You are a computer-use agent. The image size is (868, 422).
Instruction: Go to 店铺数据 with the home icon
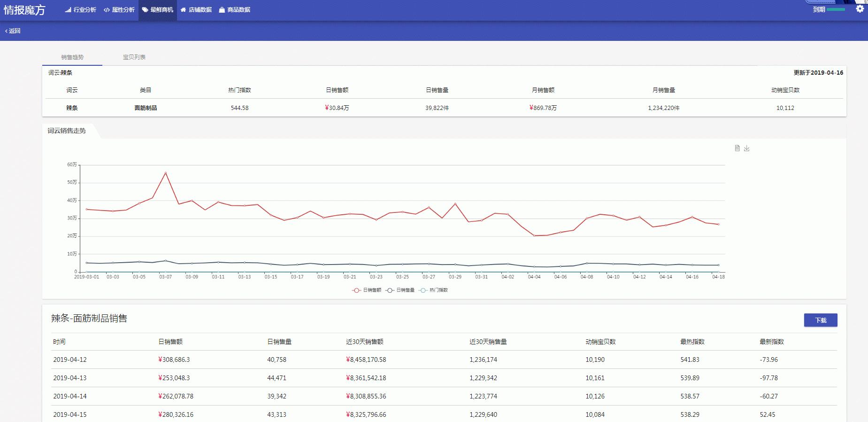pos(196,10)
